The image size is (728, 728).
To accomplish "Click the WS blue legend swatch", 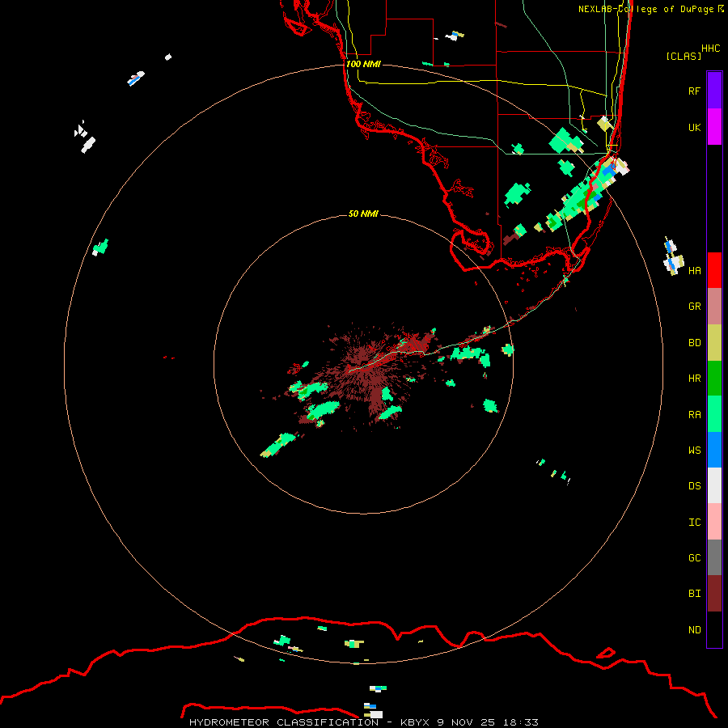I will tap(714, 450).
